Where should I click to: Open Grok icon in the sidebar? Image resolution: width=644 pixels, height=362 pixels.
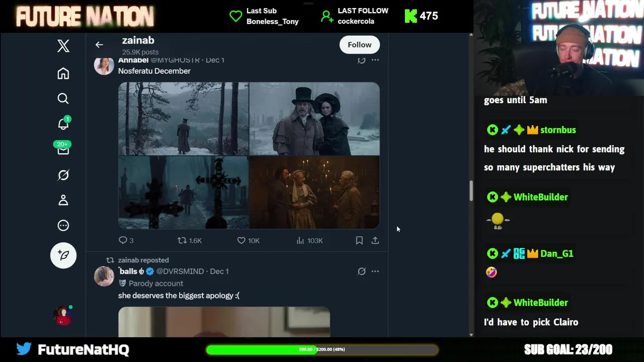[x=63, y=175]
